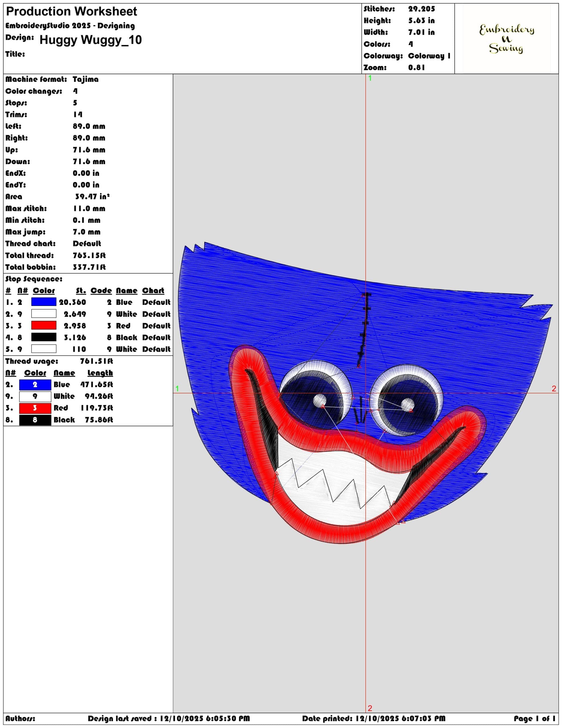562x728 pixels.
Task: Click the green 1 marker left of horizontal crosshair
Action: (x=177, y=389)
